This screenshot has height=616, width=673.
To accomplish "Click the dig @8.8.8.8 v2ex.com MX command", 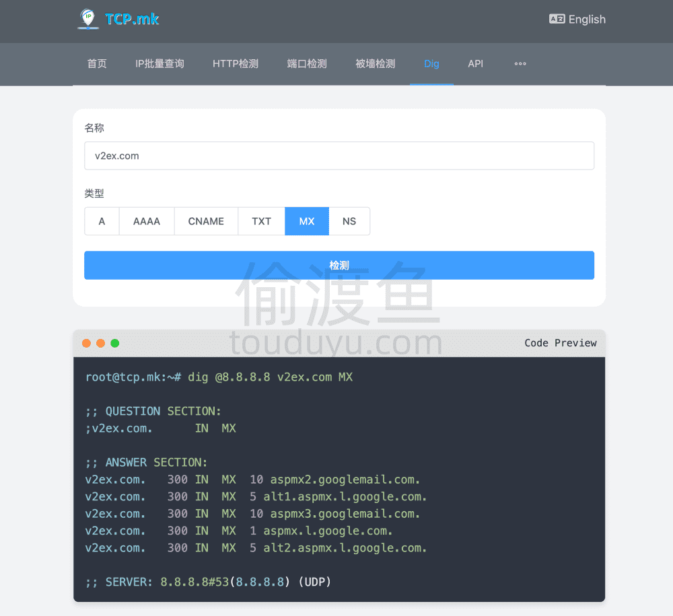I will [271, 377].
